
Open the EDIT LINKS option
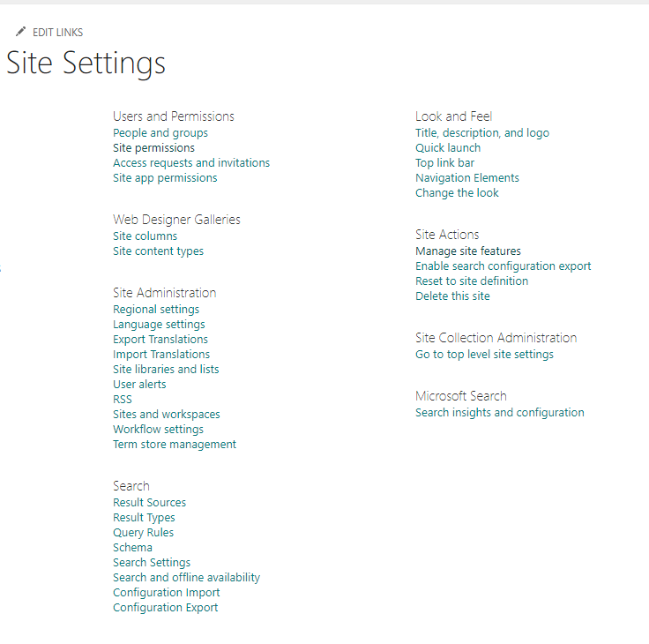click(57, 33)
